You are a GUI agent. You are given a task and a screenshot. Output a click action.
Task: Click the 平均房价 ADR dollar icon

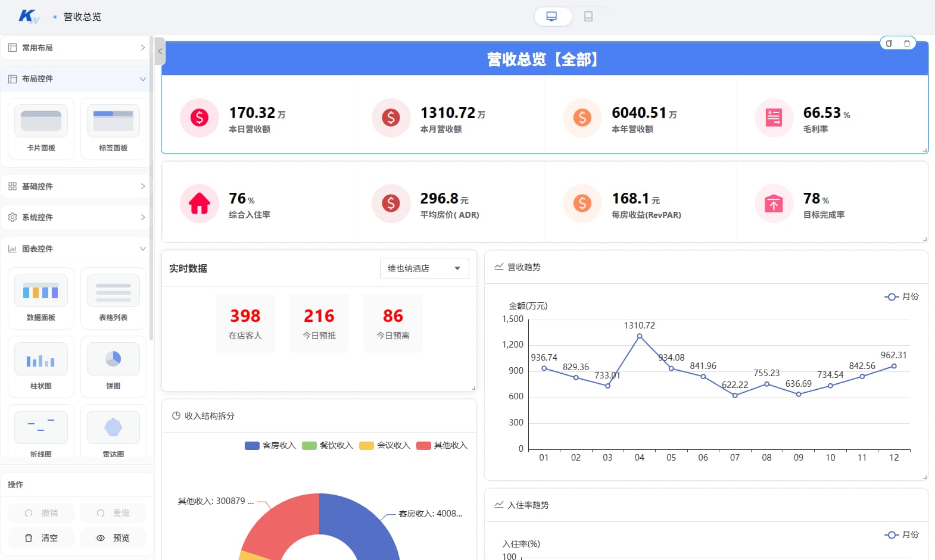coord(391,204)
